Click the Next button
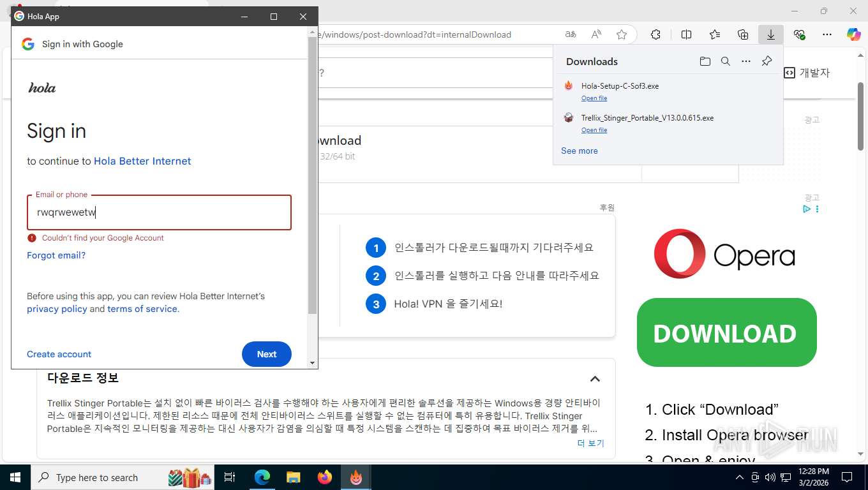The height and width of the screenshot is (490, 868). point(267,354)
